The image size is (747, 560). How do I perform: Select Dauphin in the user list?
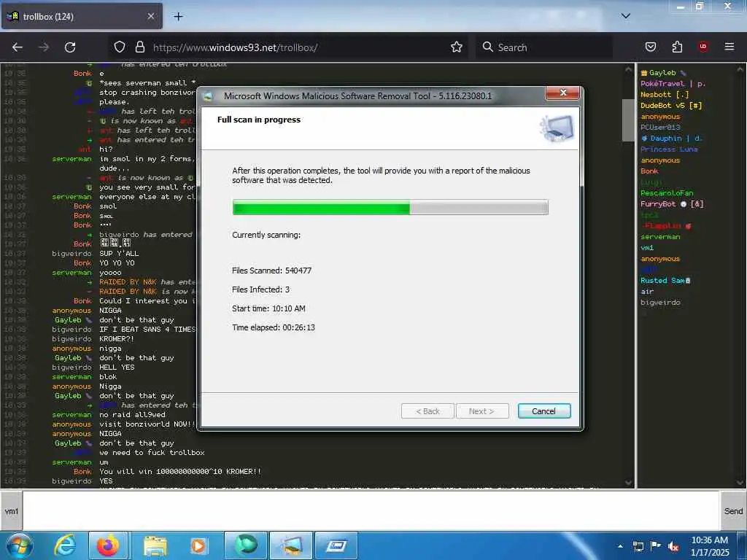pyautogui.click(x=671, y=138)
